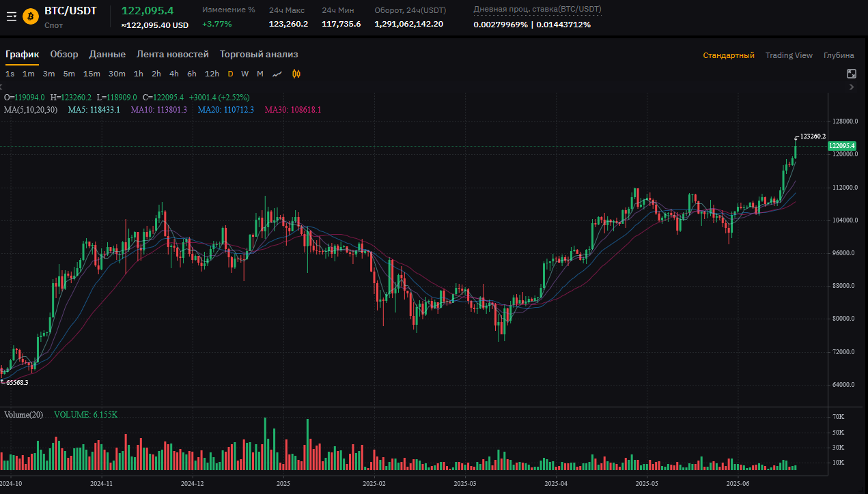Select the weekly W interval
Image resolution: width=868 pixels, height=494 pixels.
tap(244, 74)
